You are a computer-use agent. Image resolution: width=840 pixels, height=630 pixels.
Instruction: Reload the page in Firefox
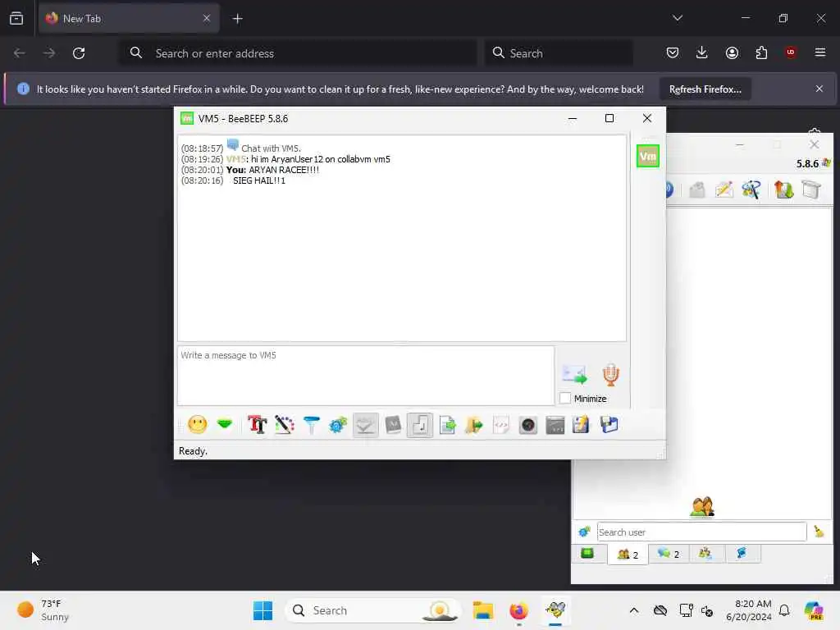pos(79,53)
